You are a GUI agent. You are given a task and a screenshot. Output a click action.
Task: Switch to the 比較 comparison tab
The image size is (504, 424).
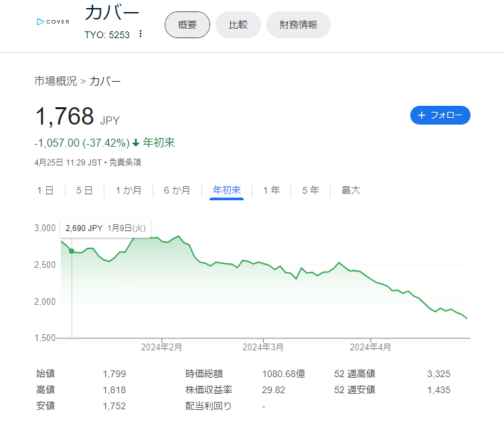click(238, 25)
